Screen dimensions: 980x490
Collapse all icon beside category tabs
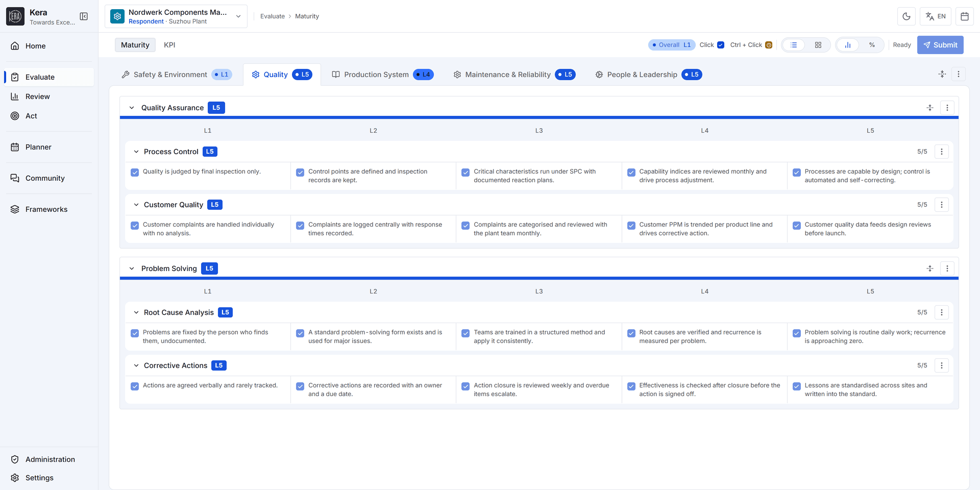click(x=942, y=74)
